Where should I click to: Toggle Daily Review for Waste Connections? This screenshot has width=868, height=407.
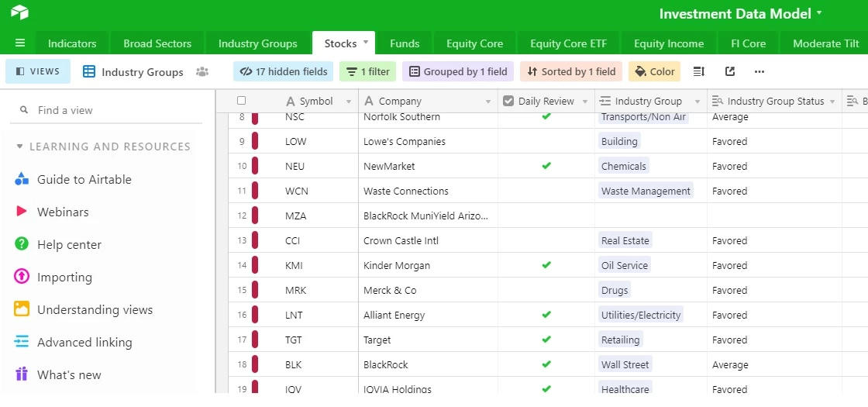tap(546, 191)
